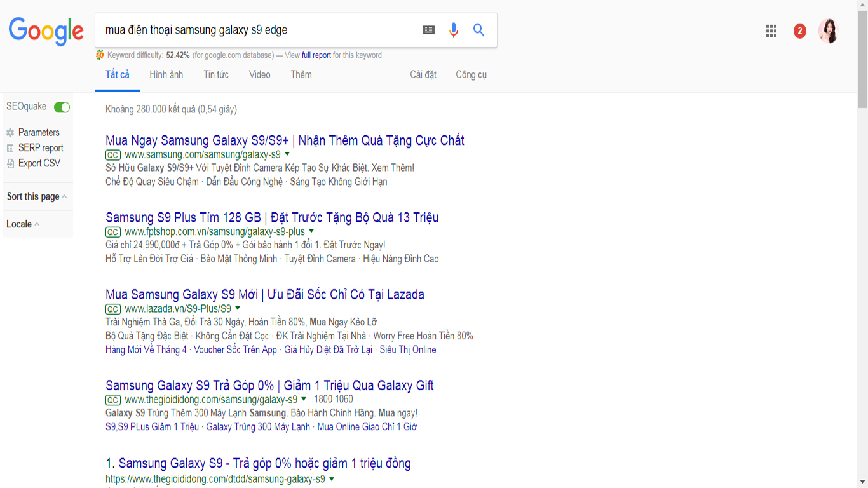Expand the Locale section
868x488 pixels.
click(x=23, y=224)
